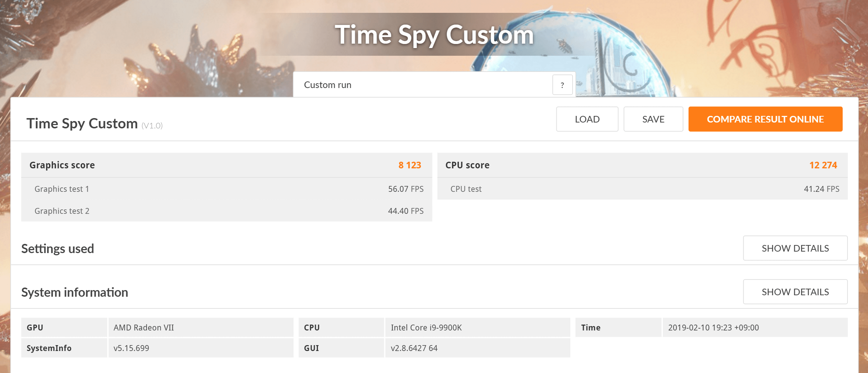Compare result online
Screen dimensions: 868x373
click(765, 119)
